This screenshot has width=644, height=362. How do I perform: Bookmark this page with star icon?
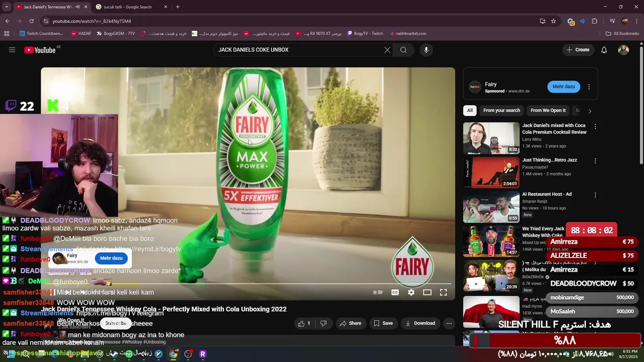click(x=553, y=21)
